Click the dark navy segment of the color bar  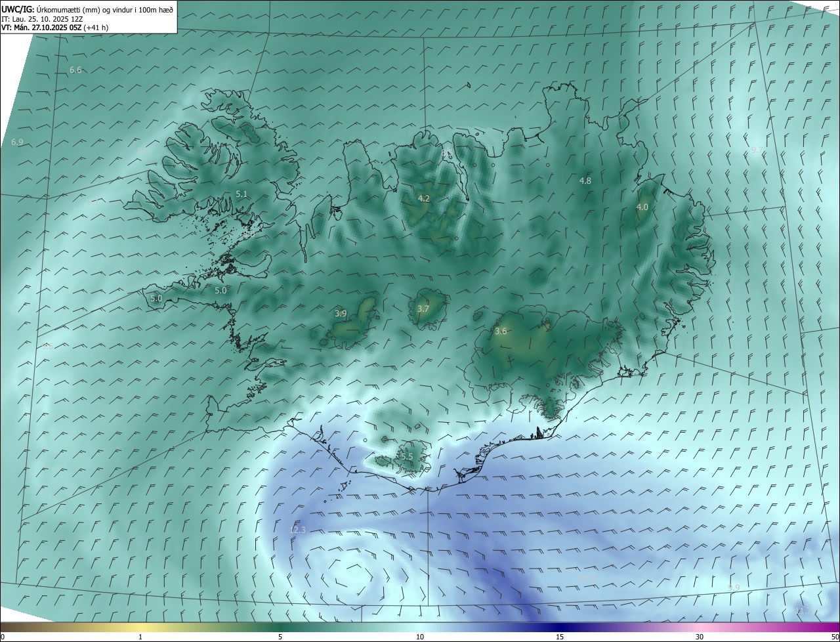pos(560,627)
